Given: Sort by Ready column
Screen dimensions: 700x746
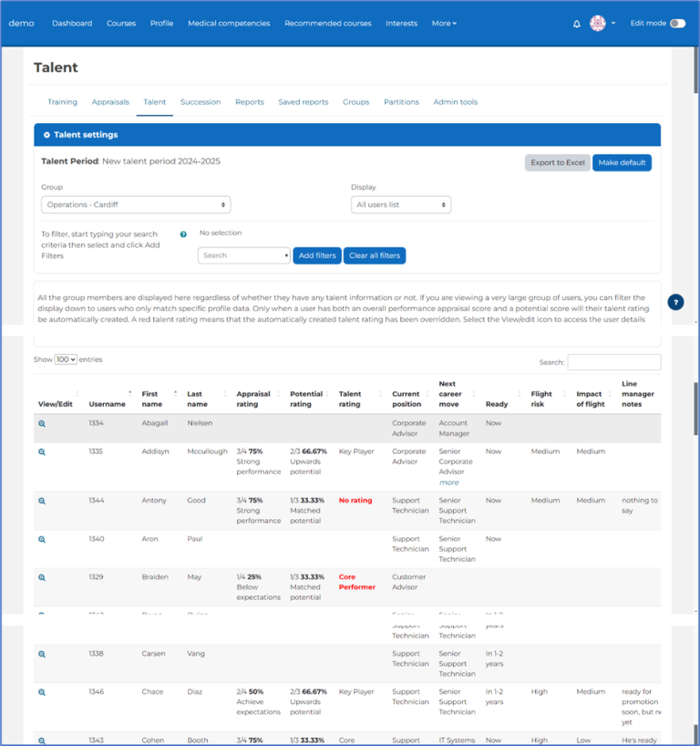Looking at the screenshot, I should point(497,404).
